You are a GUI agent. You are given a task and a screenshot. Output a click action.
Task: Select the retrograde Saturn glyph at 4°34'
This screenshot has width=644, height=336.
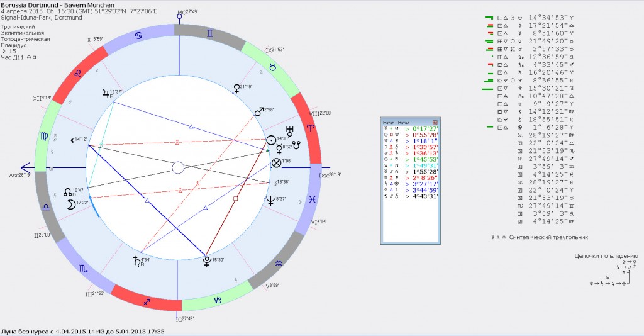(x=136, y=261)
